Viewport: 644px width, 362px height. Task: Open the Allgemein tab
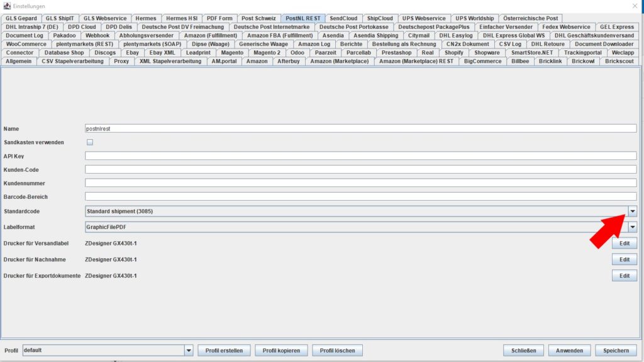point(18,61)
